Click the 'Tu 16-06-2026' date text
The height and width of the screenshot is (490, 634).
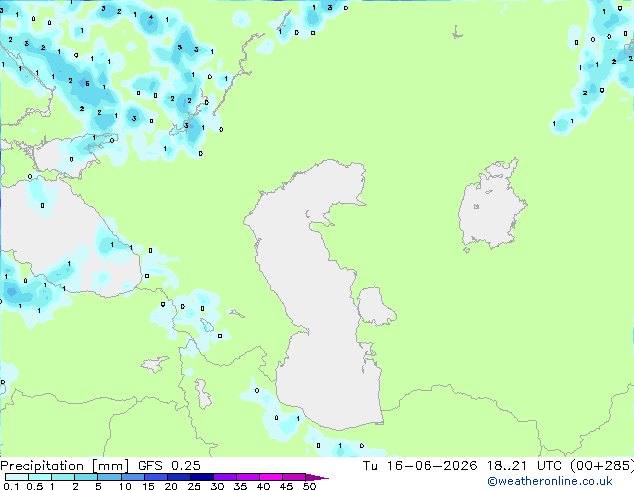click(420, 466)
